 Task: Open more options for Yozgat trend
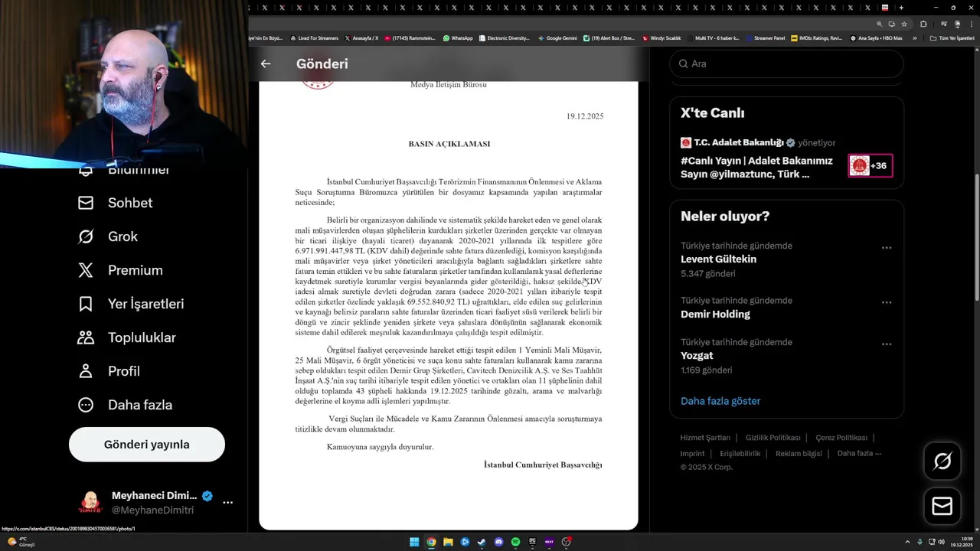coord(887,344)
